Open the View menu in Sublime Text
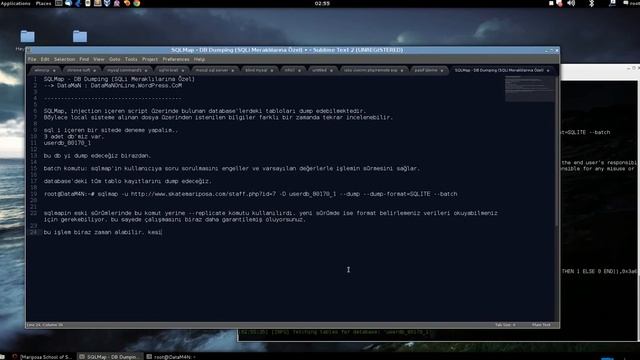Viewport: 640px width, 360px height. [x=99, y=60]
